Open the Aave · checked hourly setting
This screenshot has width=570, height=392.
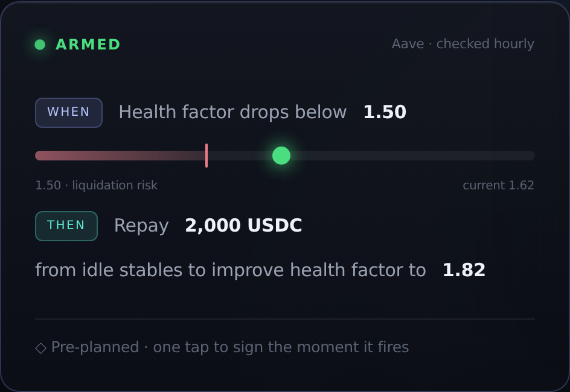click(463, 44)
